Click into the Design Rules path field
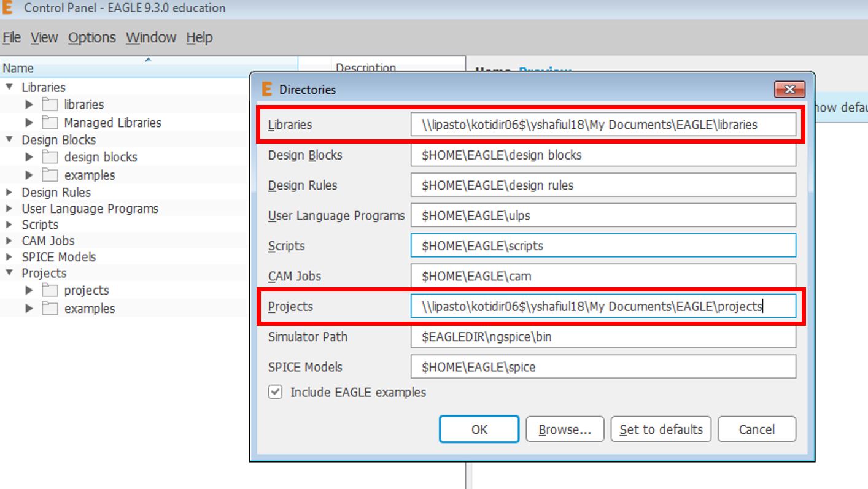Viewport: 868px width, 489px height. click(x=603, y=185)
